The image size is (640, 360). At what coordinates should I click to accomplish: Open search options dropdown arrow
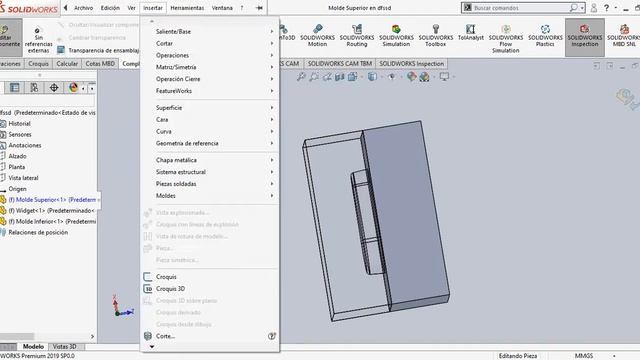coord(582,8)
